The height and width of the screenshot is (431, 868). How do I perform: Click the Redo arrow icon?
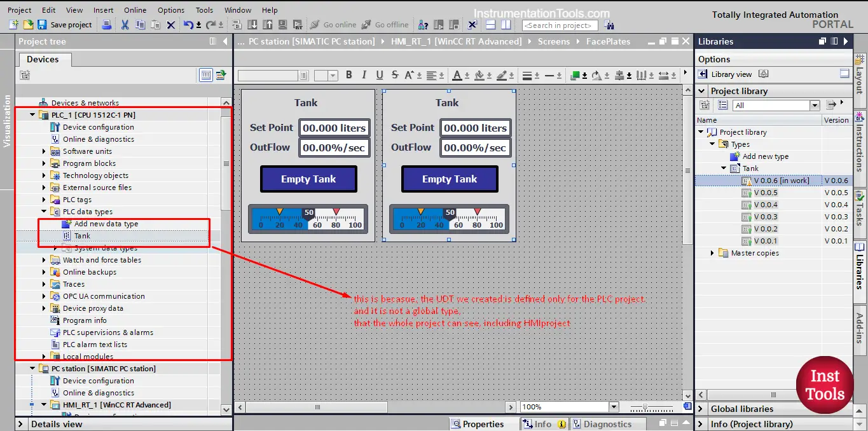(x=210, y=25)
